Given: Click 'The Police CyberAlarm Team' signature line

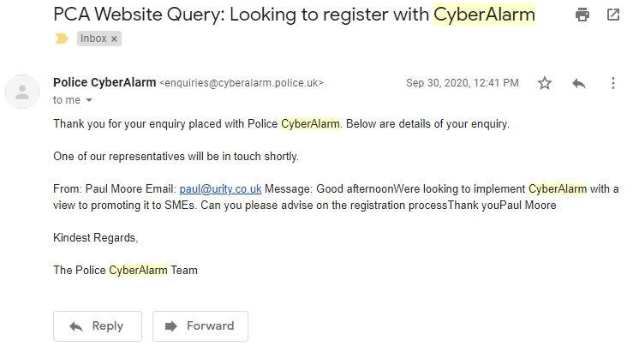Looking at the screenshot, I should coord(125,270).
